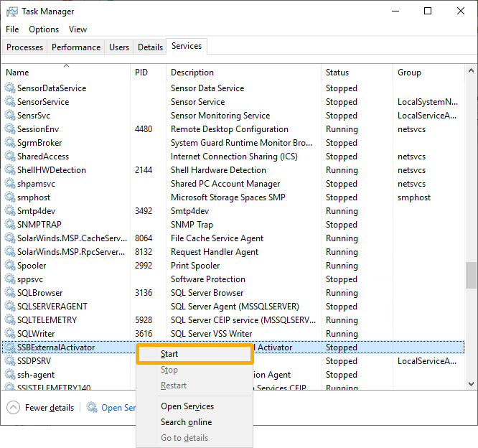This screenshot has width=478, height=448.
Task: Switch to the Details tab
Action: click(x=150, y=47)
